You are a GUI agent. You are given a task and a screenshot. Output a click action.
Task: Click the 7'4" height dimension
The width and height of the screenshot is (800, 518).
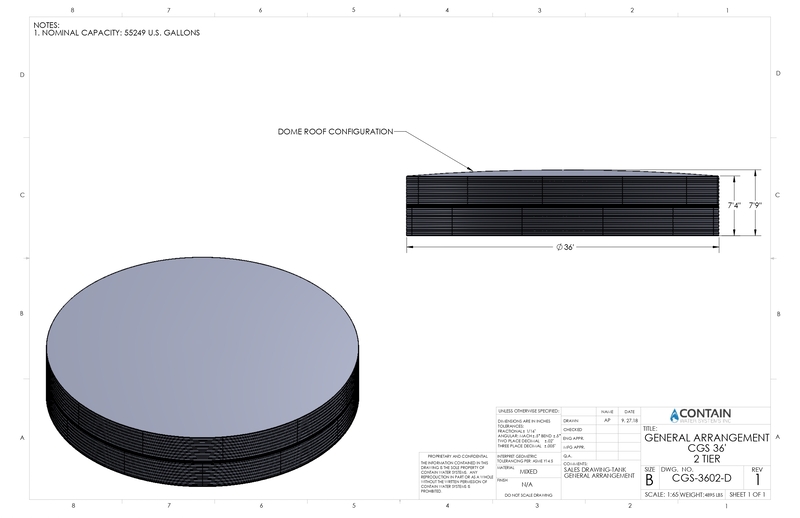click(x=734, y=205)
